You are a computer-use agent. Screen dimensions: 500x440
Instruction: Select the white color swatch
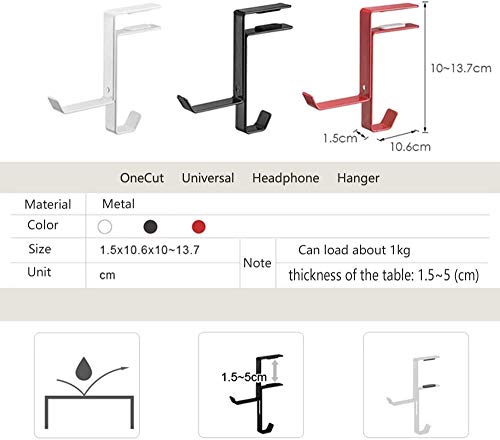pyautogui.click(x=105, y=227)
